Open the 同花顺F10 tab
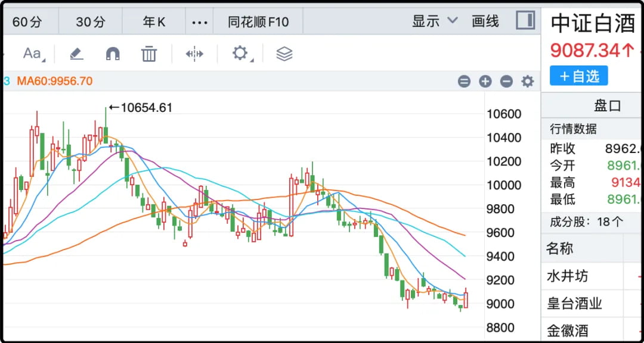Viewport: 644px width, 343px height. tap(258, 22)
